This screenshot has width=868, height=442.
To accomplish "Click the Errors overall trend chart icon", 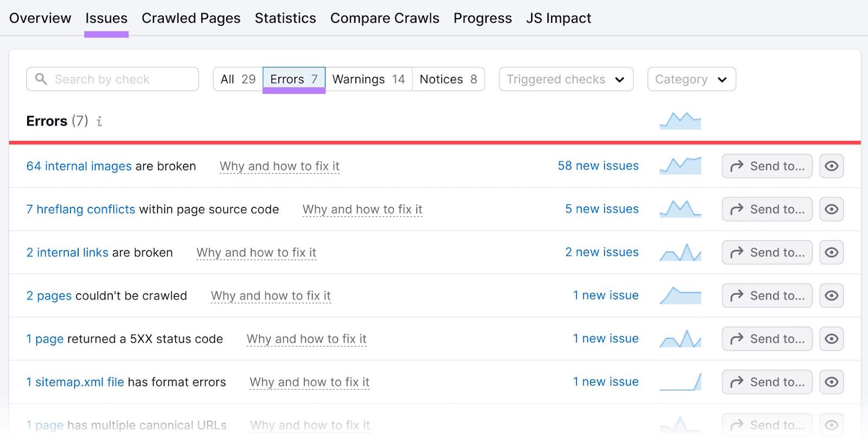I will point(680,120).
